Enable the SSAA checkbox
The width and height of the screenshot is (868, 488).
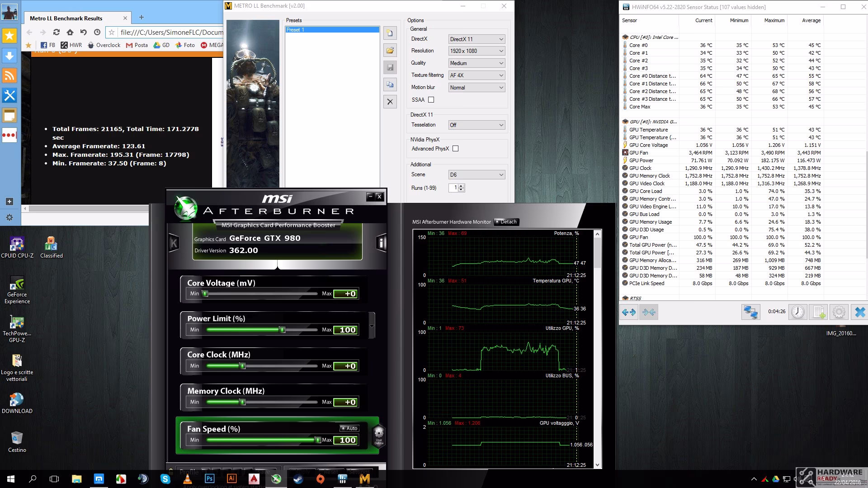click(431, 100)
